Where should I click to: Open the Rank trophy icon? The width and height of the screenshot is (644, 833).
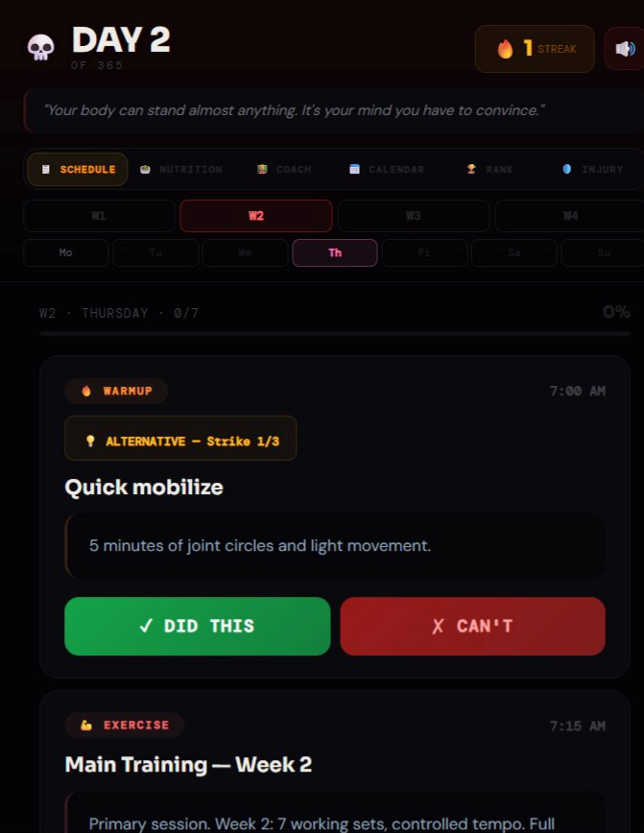click(x=471, y=170)
